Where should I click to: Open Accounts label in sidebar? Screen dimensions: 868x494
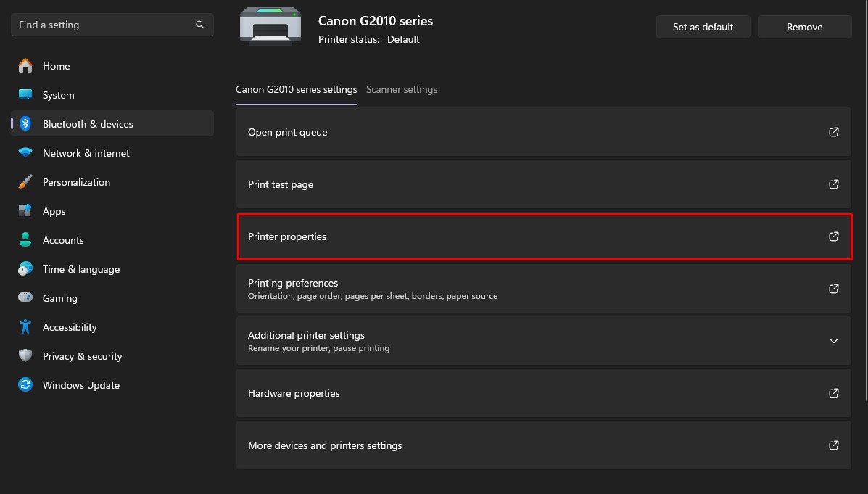tap(63, 240)
